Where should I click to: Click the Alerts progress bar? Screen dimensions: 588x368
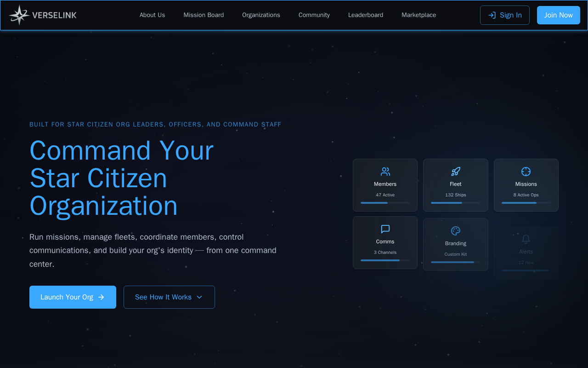tap(526, 270)
